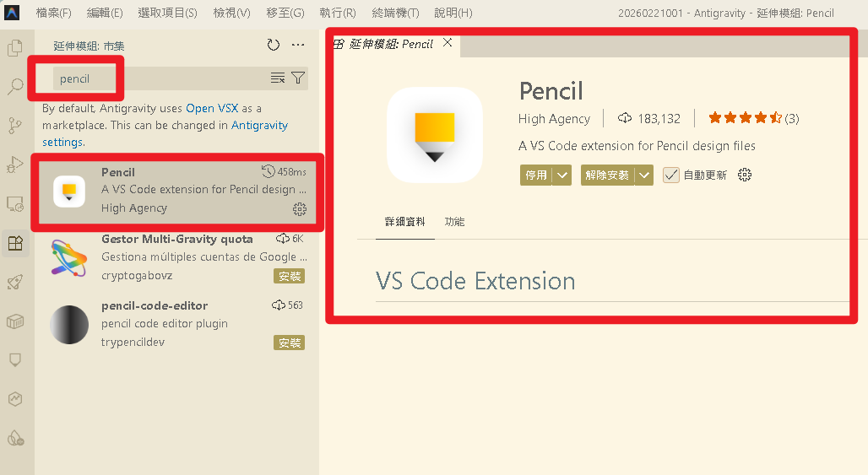The height and width of the screenshot is (475, 868).
Task: Click the cryptogabovz publisher text
Action: [x=137, y=275]
